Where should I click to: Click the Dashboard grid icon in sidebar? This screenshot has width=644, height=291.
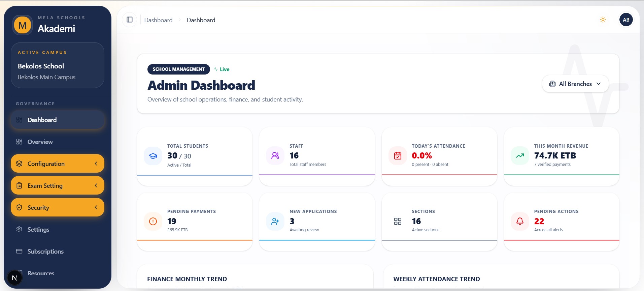19,120
